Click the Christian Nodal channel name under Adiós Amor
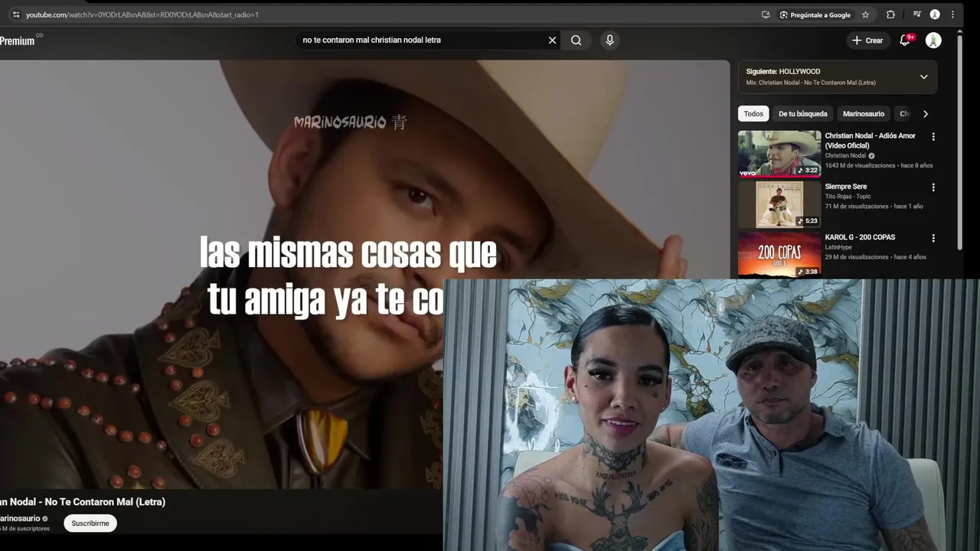The width and height of the screenshot is (980, 551). [x=845, y=155]
